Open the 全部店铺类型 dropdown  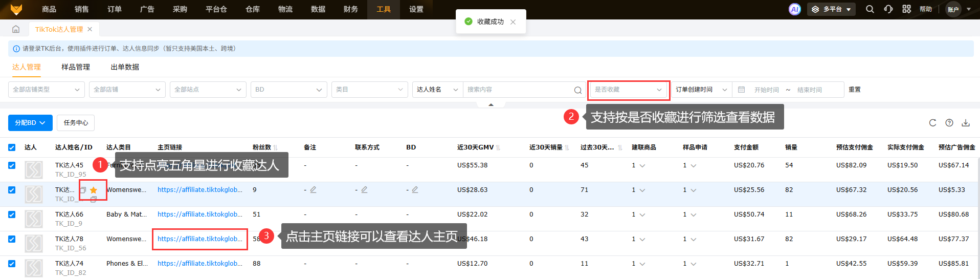click(47, 90)
